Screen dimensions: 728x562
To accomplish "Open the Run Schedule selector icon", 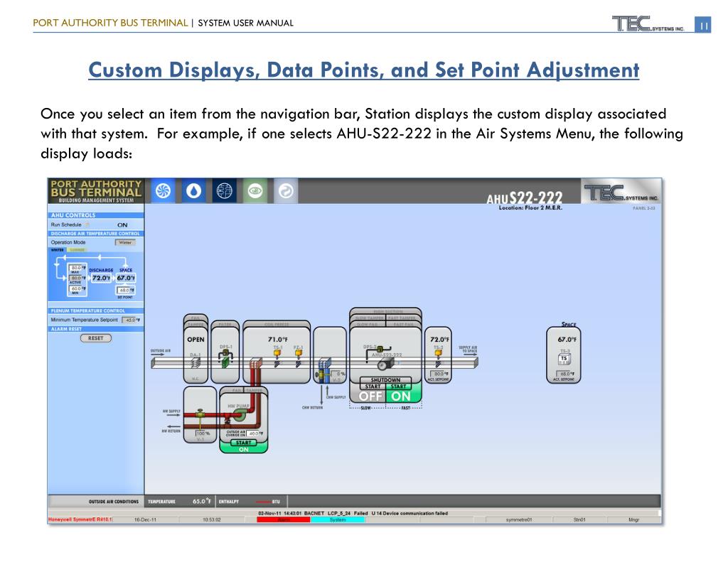I will point(87,225).
